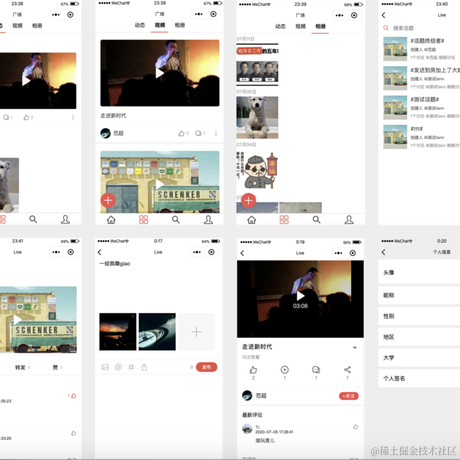
Task: Open the aerial road thumbnail in compose screen
Action: (x=157, y=332)
